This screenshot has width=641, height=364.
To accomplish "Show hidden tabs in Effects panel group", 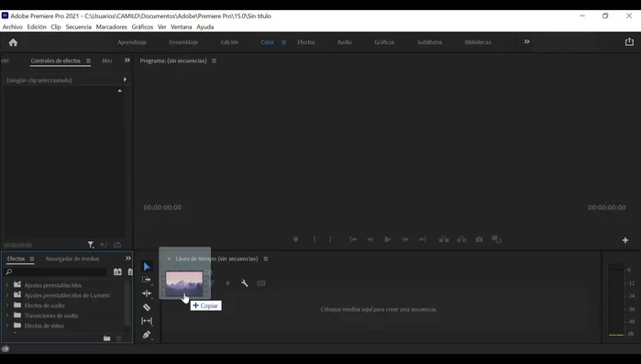I will pos(128,259).
